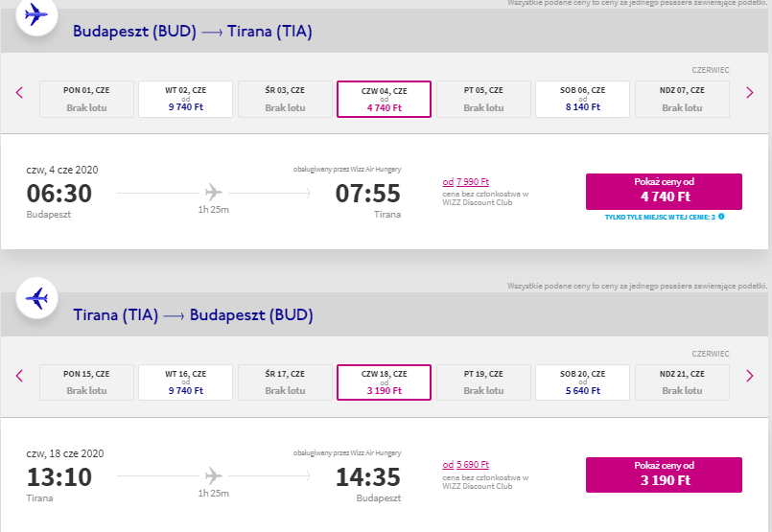Open the od 7 990 Ft non-member price link
This screenshot has width=772, height=532.
(x=466, y=181)
